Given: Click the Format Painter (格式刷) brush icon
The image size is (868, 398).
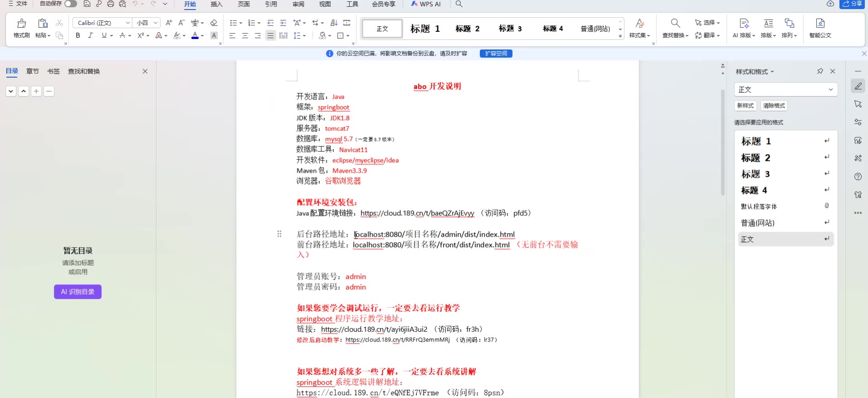Looking at the screenshot, I should point(21,23).
